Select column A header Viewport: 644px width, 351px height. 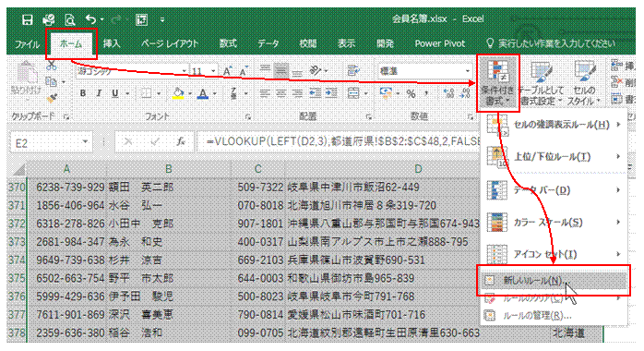coord(66,169)
